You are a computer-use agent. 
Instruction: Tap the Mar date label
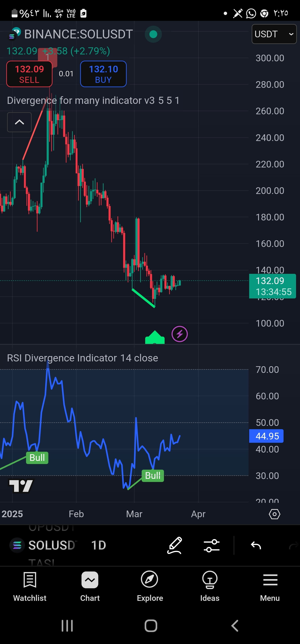[134, 514]
